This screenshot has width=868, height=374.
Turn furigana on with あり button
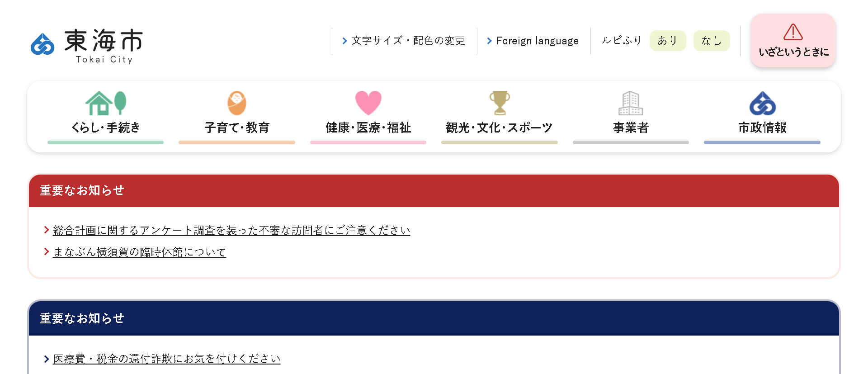pyautogui.click(x=668, y=41)
